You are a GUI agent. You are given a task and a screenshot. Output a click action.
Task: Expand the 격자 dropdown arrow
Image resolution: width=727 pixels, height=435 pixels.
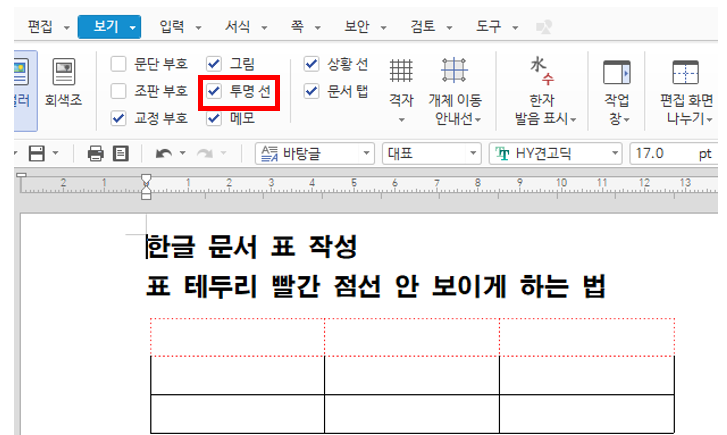tap(402, 120)
